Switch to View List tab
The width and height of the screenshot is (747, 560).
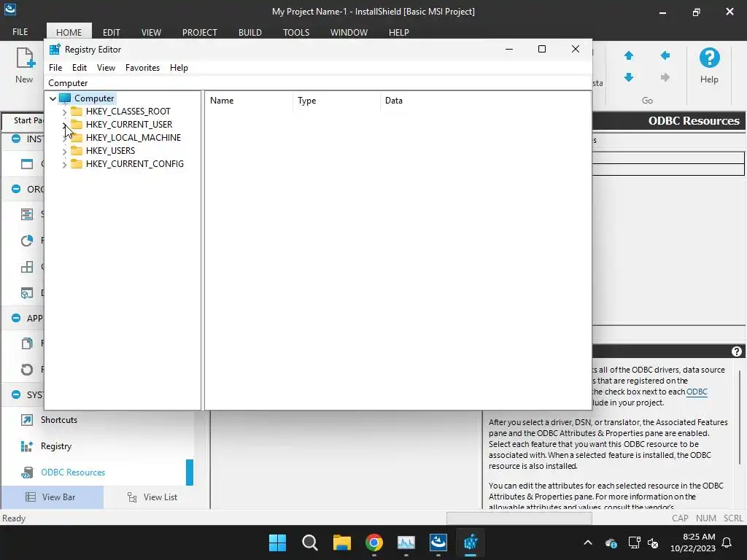tap(152, 497)
